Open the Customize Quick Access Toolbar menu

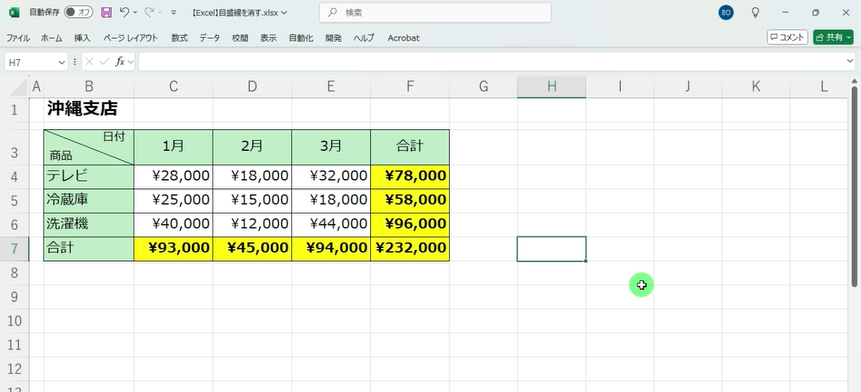pos(174,12)
